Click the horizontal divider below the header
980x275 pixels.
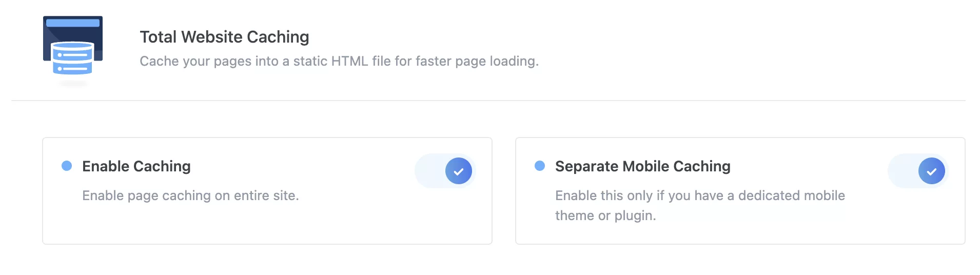click(488, 101)
